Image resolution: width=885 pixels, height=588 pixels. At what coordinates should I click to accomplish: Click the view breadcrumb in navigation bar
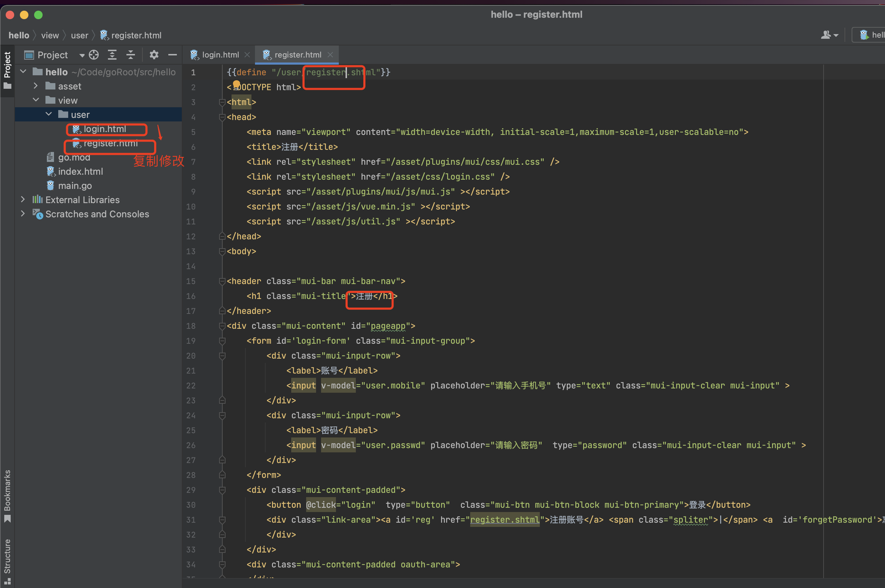point(50,35)
